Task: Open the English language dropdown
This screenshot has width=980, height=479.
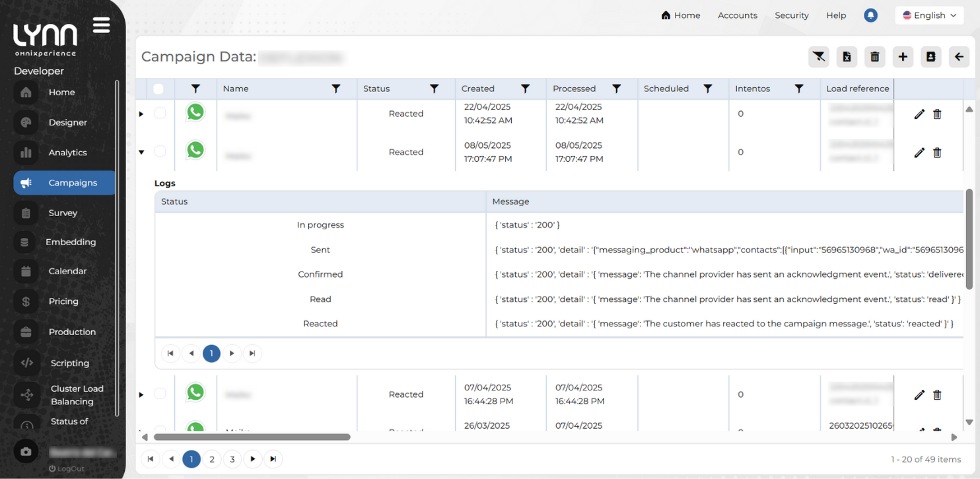Action: [929, 15]
